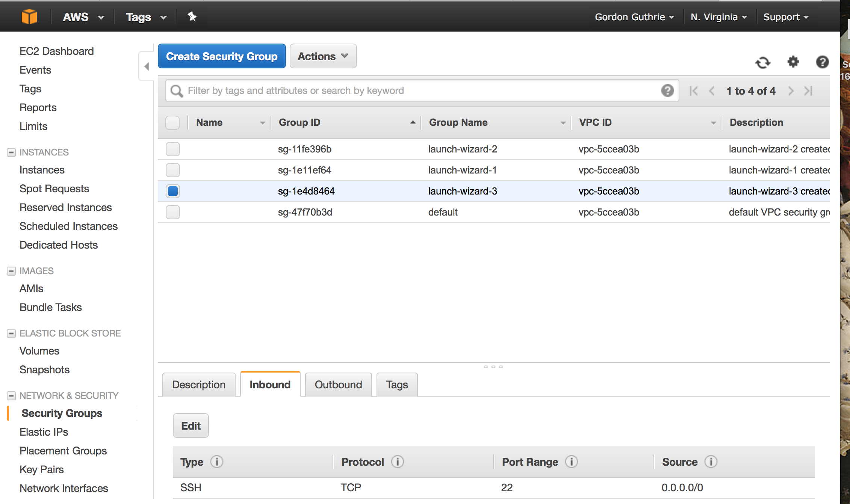Viewport: 850px width, 504px height.
Task: Switch to the Outbound tab
Action: coord(338,385)
